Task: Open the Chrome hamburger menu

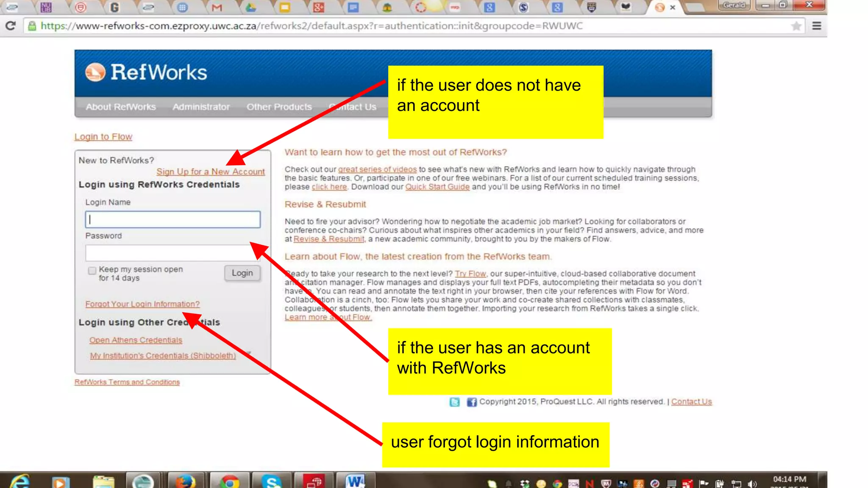Action: 817,26
